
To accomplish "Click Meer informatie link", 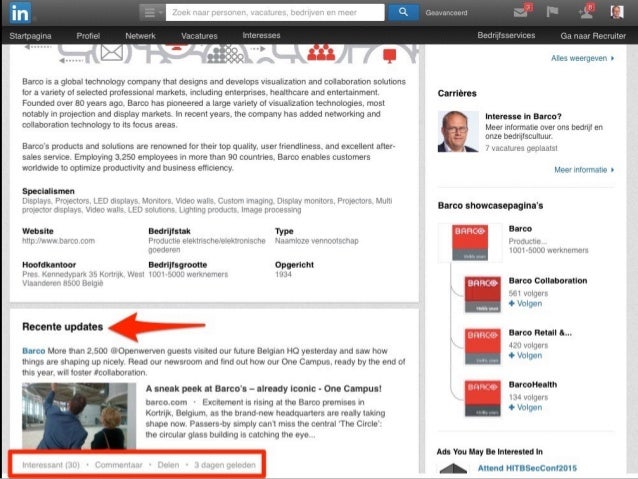I will (584, 170).
